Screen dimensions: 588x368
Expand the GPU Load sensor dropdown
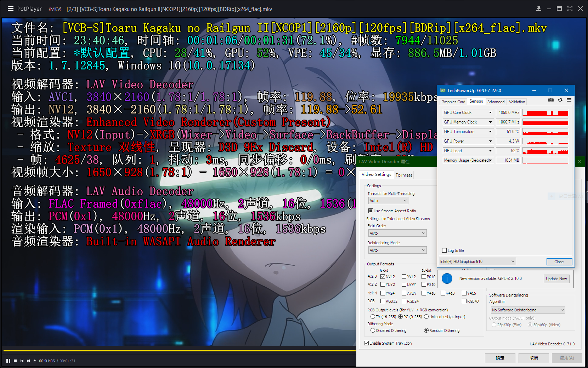click(x=490, y=151)
